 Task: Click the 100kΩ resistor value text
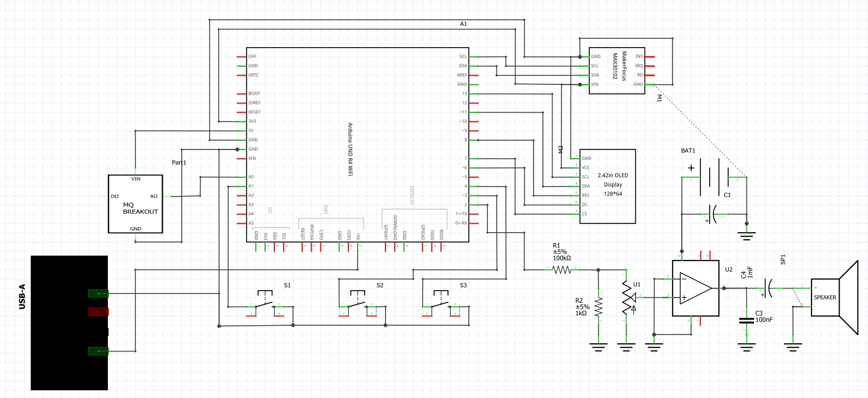pos(562,258)
